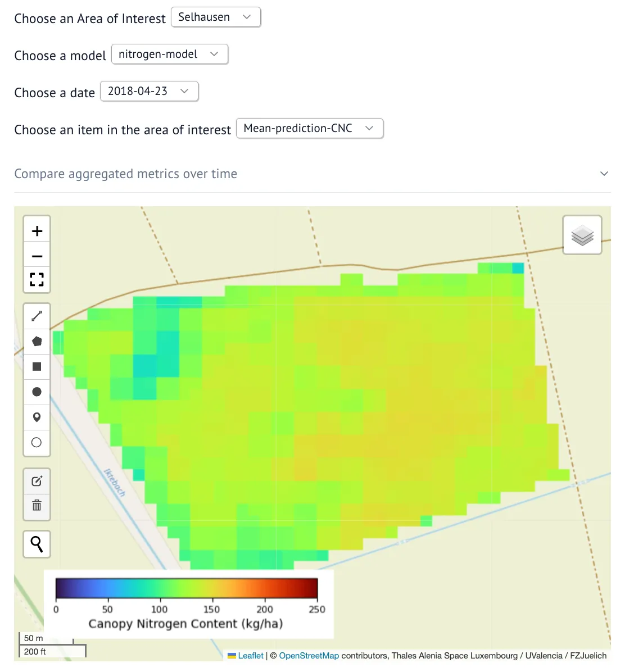The height and width of the screenshot is (672, 625).
Task: Click the 'Choose an Area of Interest' label
Action: pyautogui.click(x=89, y=19)
